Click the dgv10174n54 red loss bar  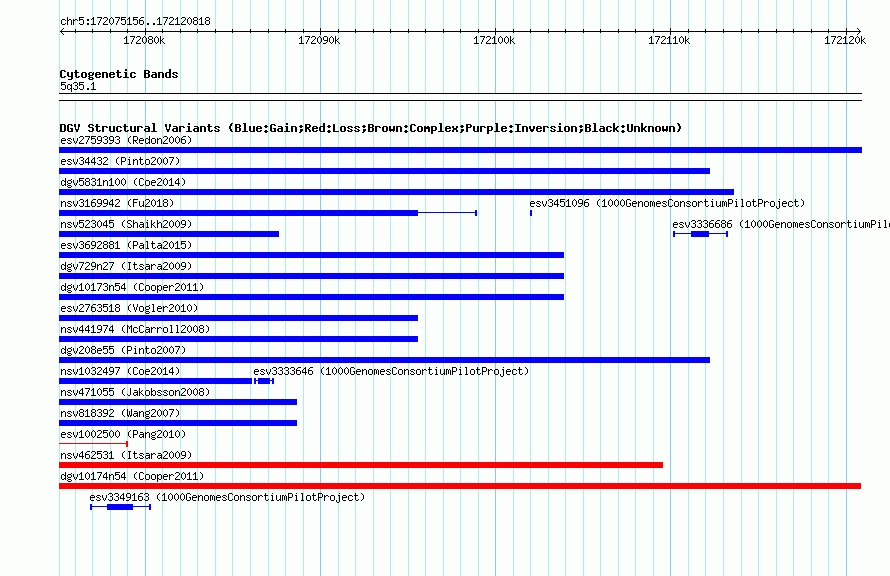[460, 486]
